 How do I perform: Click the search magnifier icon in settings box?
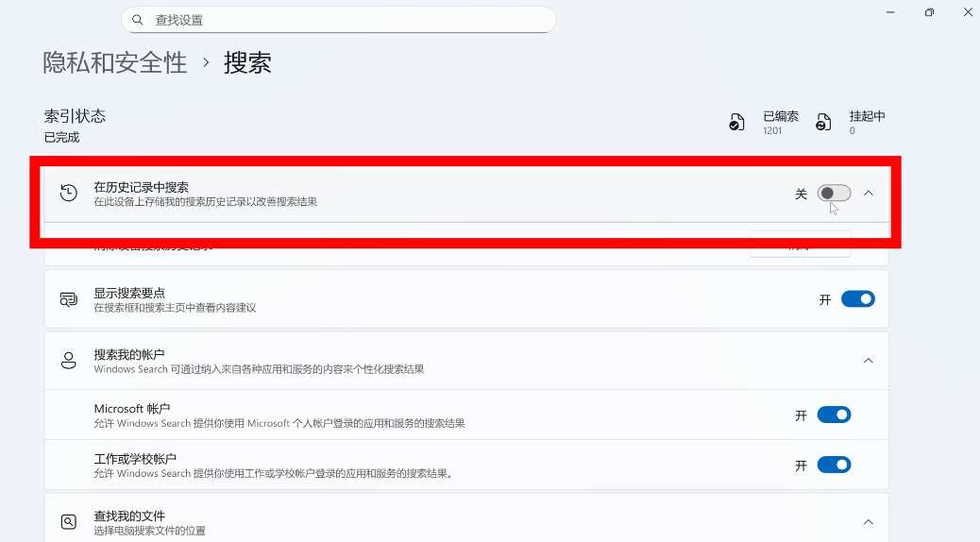tap(138, 20)
